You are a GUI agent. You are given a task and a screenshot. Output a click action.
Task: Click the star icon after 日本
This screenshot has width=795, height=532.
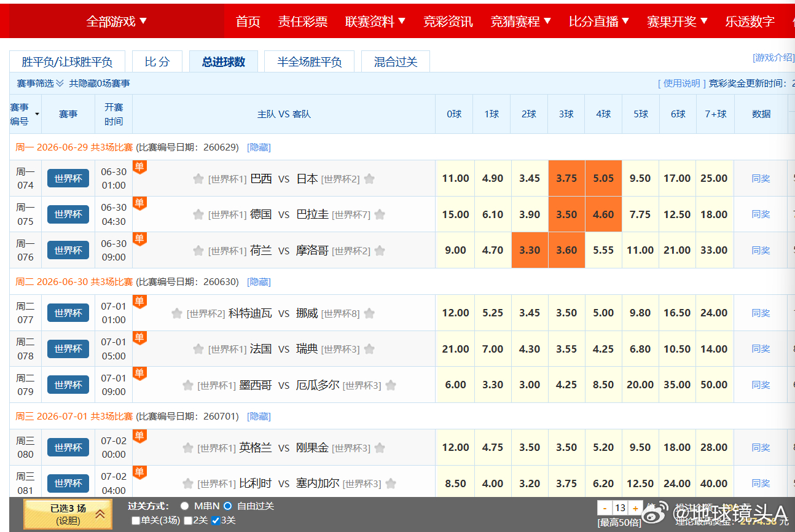369,179
